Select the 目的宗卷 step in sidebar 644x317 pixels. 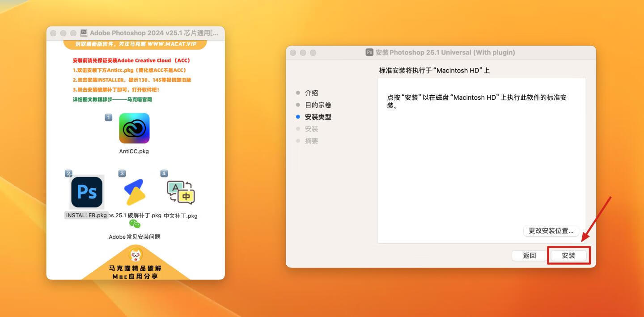(x=318, y=105)
